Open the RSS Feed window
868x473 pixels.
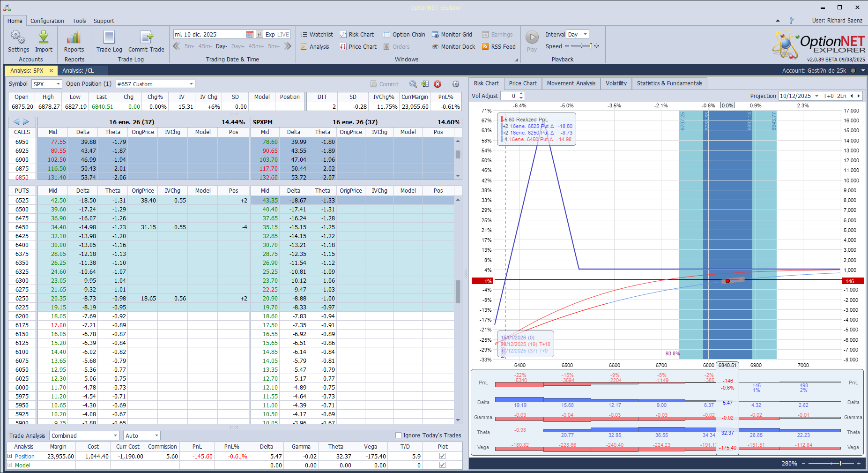click(x=498, y=47)
